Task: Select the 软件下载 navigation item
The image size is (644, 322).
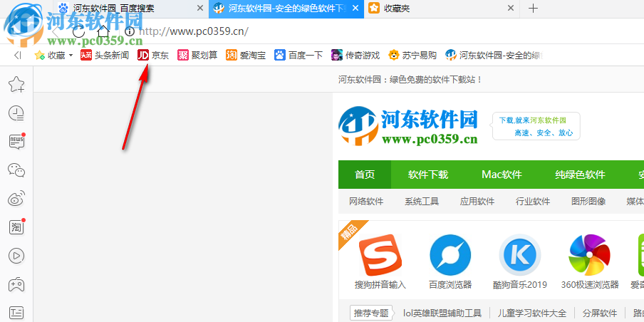Action: coord(428,175)
